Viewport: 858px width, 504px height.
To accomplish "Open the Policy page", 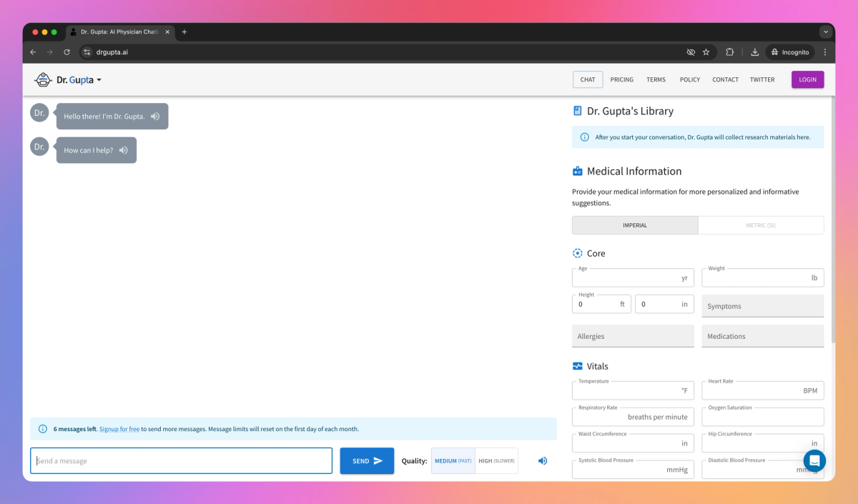I will [690, 80].
